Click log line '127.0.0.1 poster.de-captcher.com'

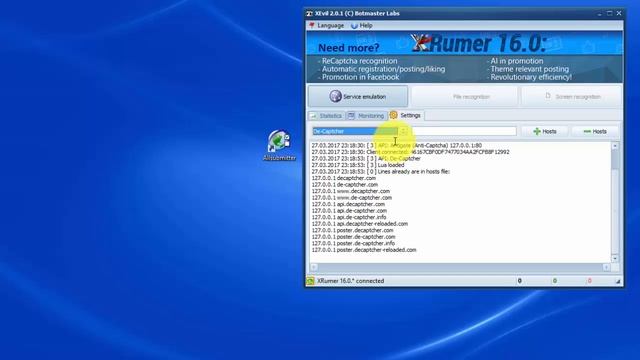(x=353, y=237)
